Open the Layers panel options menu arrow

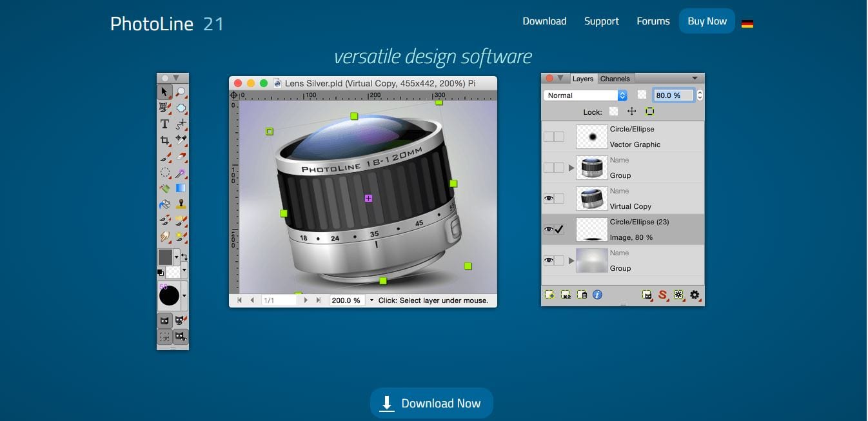[695, 79]
